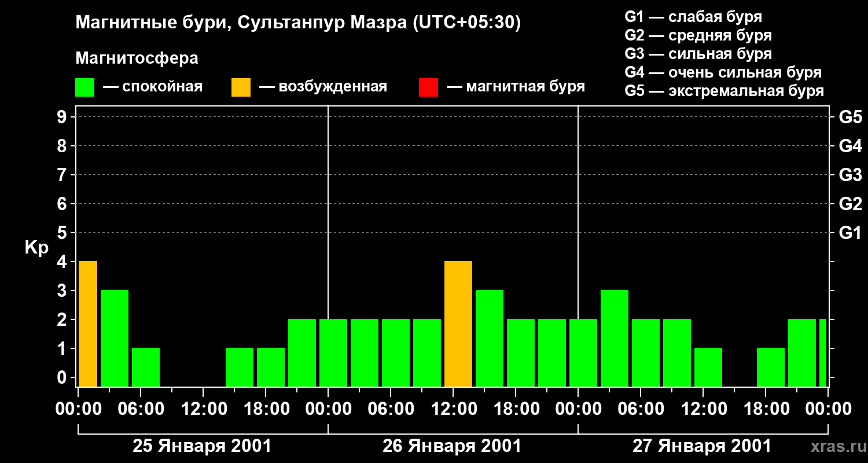Image resolution: width=868 pixels, height=463 pixels.
Task: Click the '06:00' time label under 25 January
Action: [x=141, y=409]
